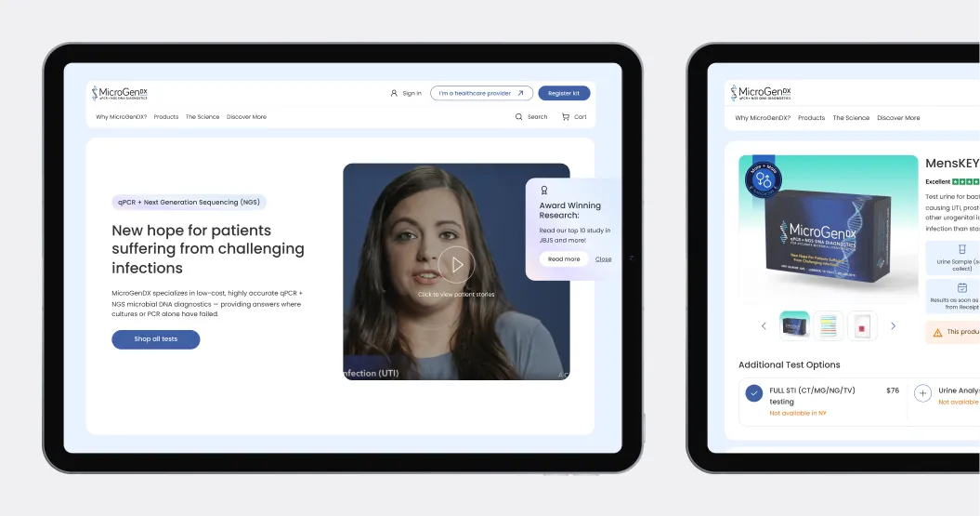Click the male and female symbol badge
This screenshot has height=516, width=980.
pos(764,180)
